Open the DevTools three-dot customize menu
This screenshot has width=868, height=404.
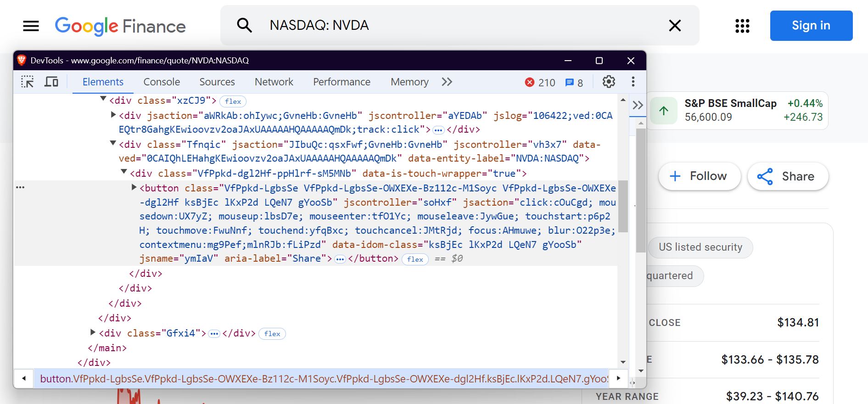(x=633, y=82)
